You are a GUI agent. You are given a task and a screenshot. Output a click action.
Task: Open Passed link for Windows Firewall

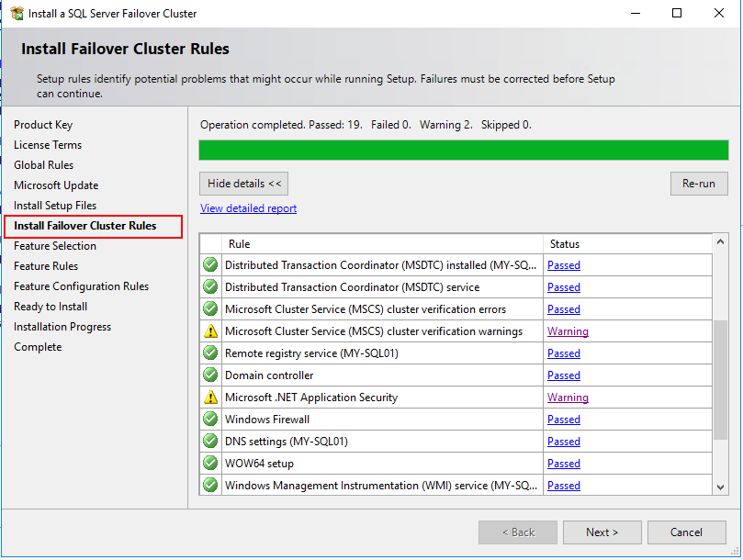tap(564, 420)
